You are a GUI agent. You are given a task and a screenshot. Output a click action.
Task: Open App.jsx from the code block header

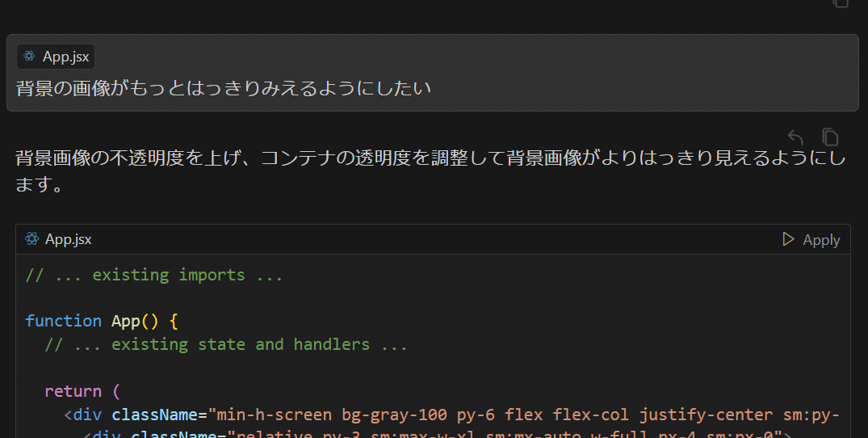68,239
